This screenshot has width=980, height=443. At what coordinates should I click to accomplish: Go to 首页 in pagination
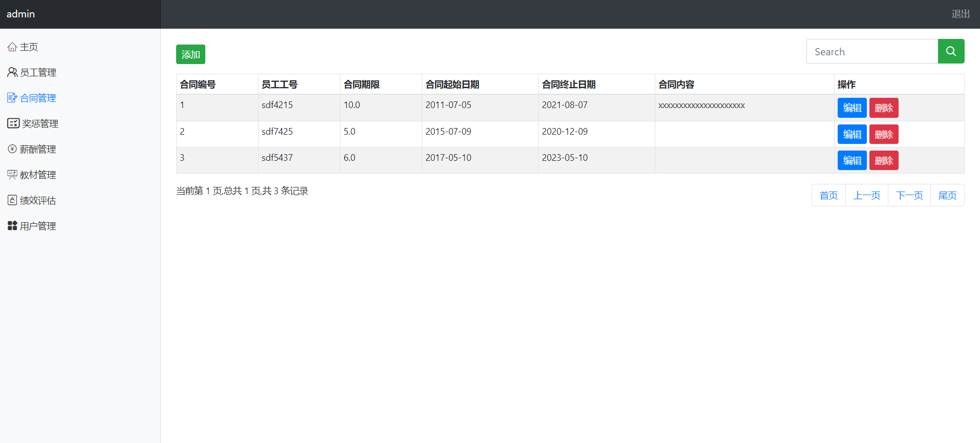[x=828, y=195]
